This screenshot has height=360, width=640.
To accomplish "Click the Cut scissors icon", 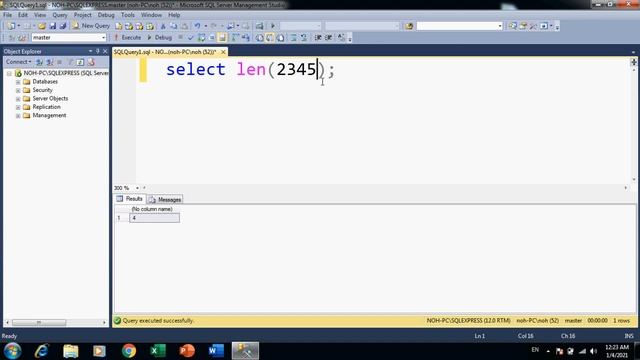I will click(163, 26).
